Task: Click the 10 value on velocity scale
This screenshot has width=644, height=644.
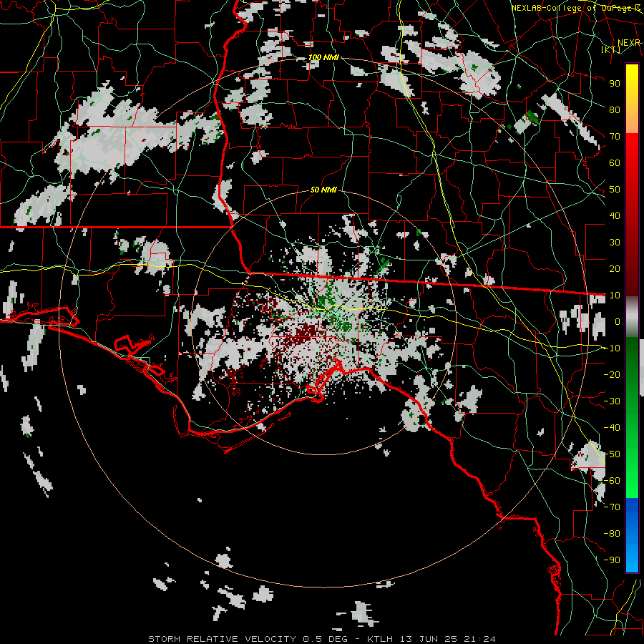Action: click(x=615, y=296)
